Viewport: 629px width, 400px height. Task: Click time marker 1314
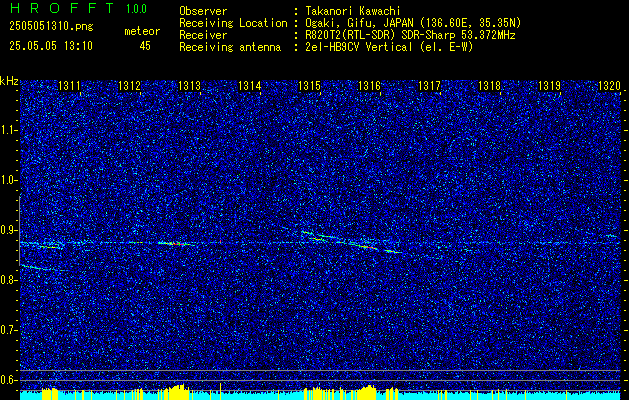click(x=250, y=85)
